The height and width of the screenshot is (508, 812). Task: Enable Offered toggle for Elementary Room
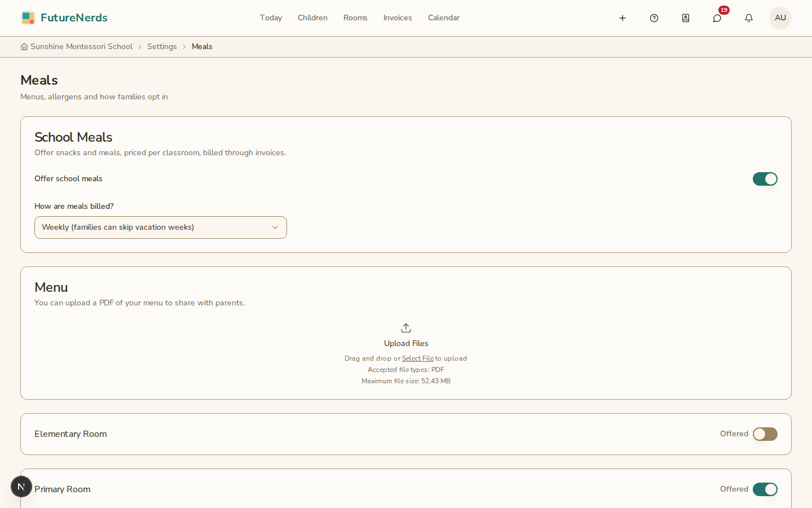[765, 434]
